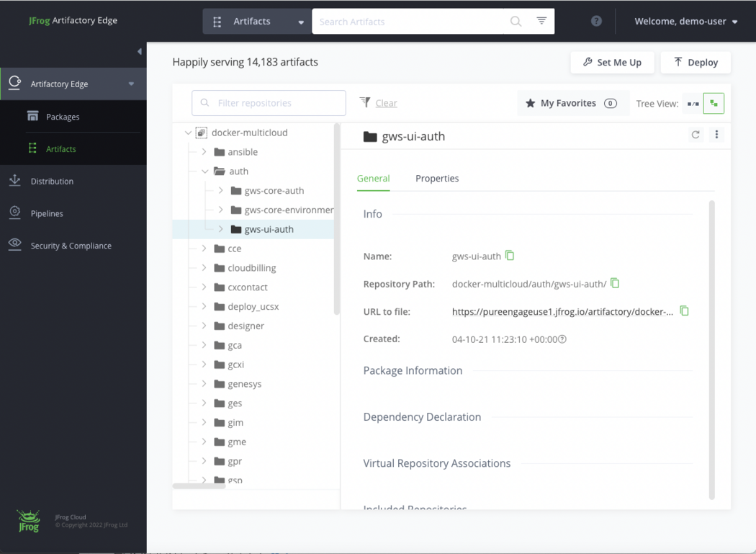Collapse the sidebar with the arrow icon
Screen dimensions: 756x554
pos(140,51)
